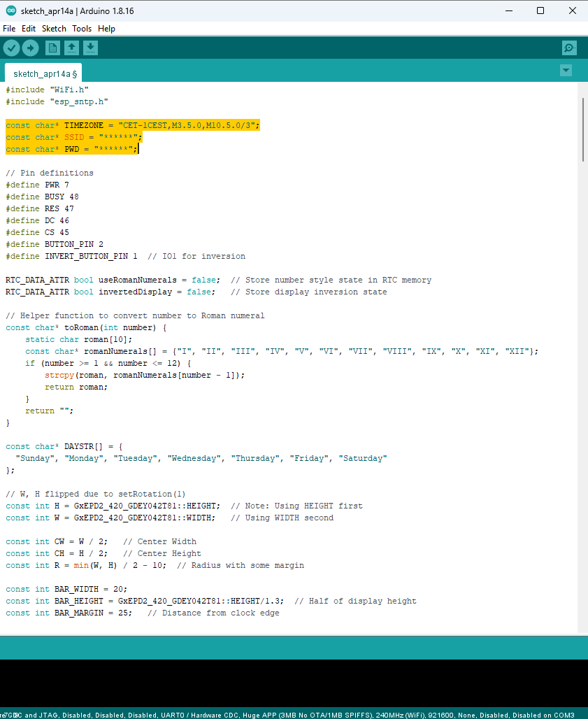Expand the tab options dropdown arrow
The width and height of the screenshot is (588, 719).
click(566, 71)
